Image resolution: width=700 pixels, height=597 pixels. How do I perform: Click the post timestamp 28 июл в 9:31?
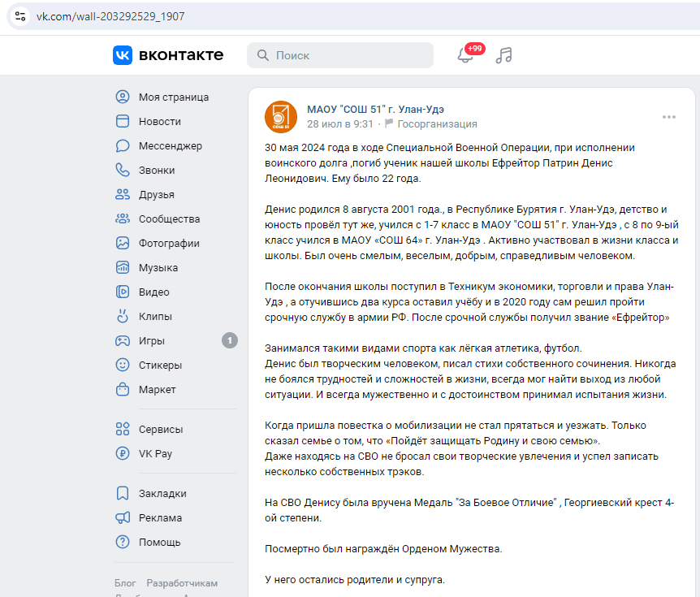point(340,124)
